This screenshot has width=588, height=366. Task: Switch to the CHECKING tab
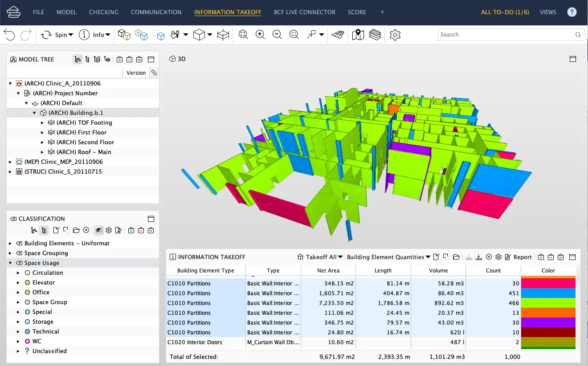tap(104, 12)
